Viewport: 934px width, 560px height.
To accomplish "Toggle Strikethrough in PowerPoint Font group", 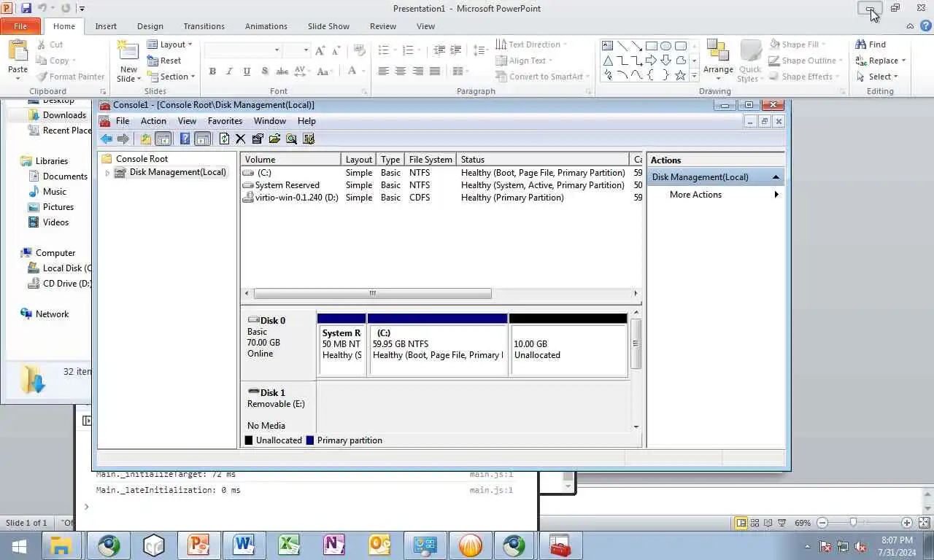I will [x=282, y=71].
